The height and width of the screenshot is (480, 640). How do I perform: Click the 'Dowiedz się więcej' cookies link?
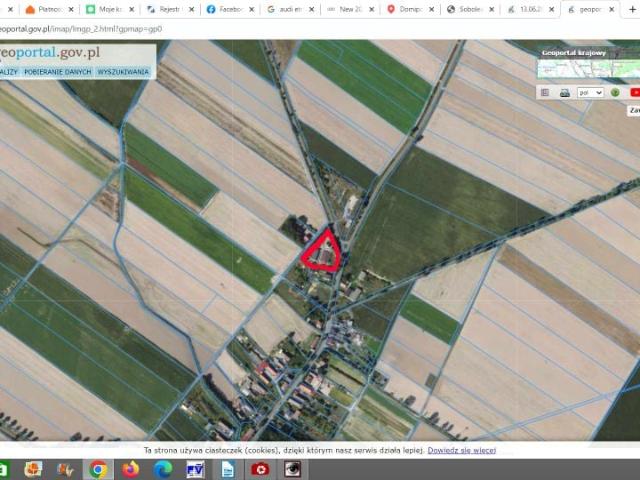click(x=461, y=451)
